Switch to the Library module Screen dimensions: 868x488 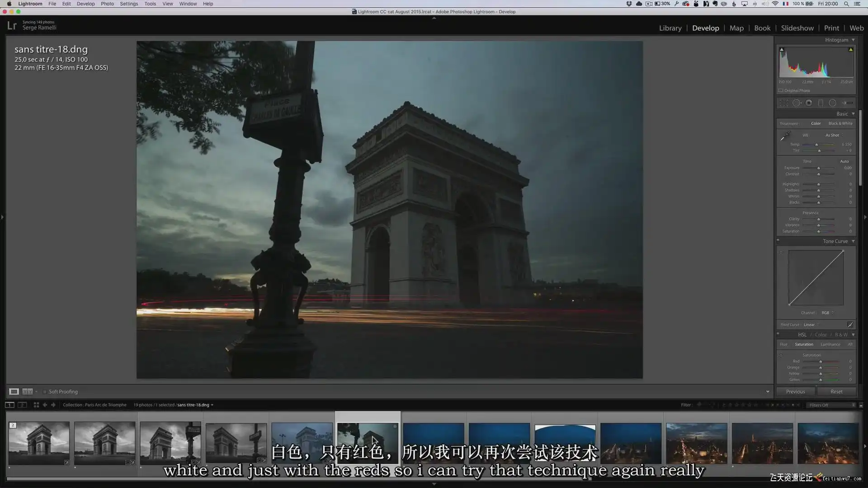point(670,28)
